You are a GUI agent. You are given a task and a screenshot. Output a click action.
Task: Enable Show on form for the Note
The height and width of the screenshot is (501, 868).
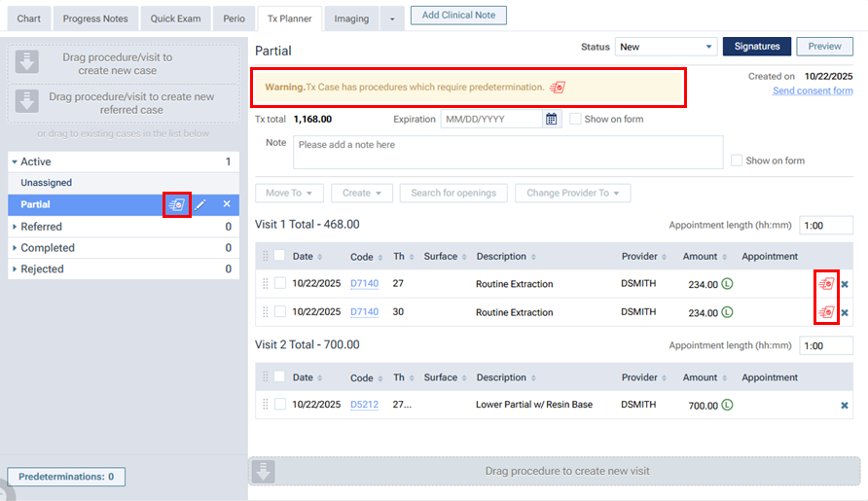(x=737, y=161)
